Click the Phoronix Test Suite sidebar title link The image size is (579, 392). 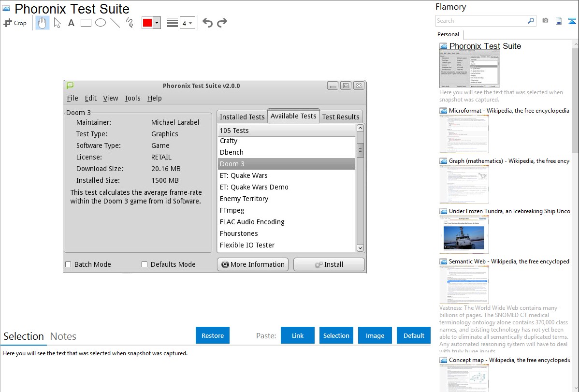point(485,46)
